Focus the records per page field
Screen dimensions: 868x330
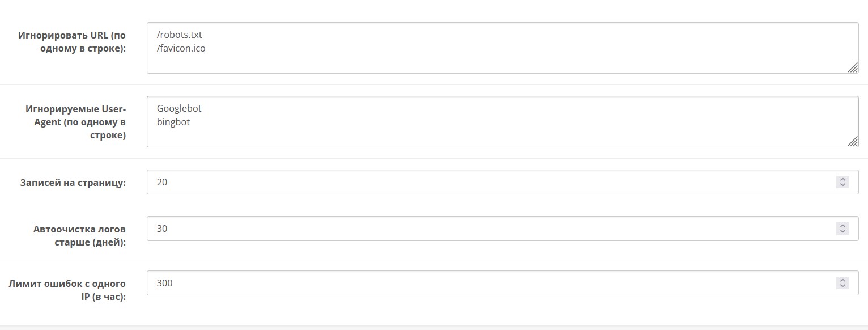coord(487,182)
